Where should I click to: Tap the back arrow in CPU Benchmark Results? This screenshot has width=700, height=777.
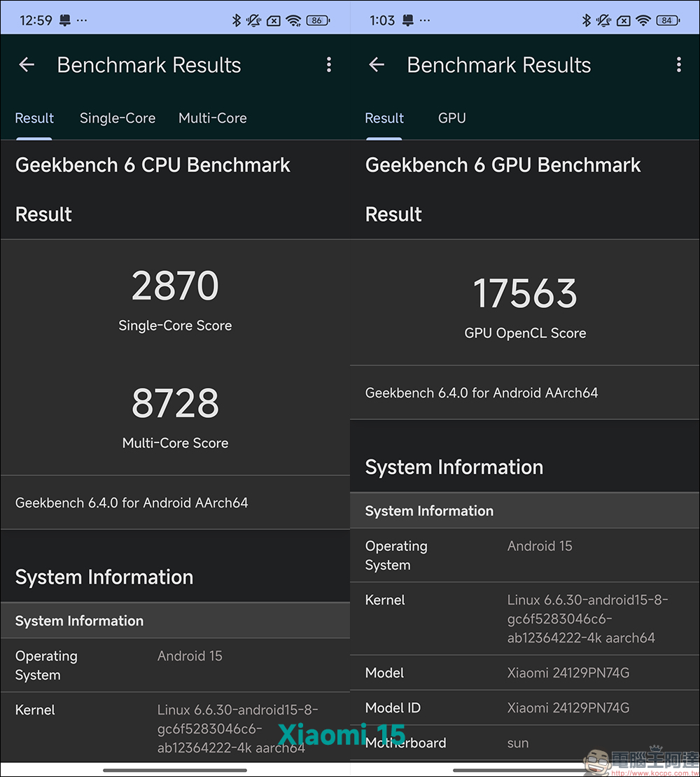coord(27,64)
